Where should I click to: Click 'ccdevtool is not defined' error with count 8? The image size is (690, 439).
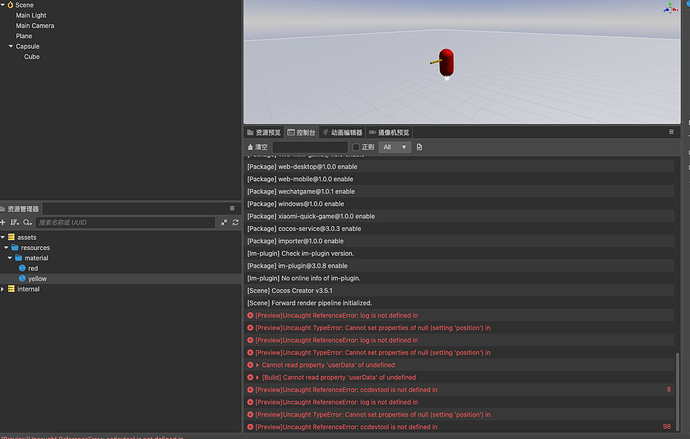[x=346, y=390]
